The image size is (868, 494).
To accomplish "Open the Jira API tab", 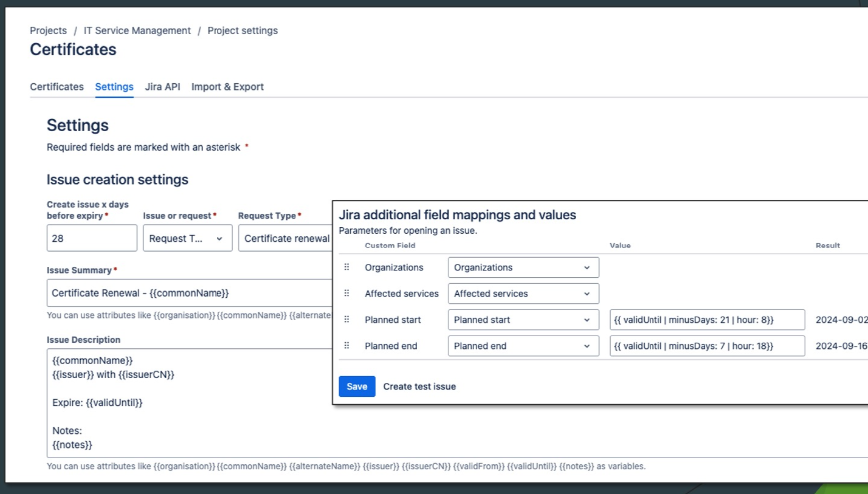I will pyautogui.click(x=162, y=87).
